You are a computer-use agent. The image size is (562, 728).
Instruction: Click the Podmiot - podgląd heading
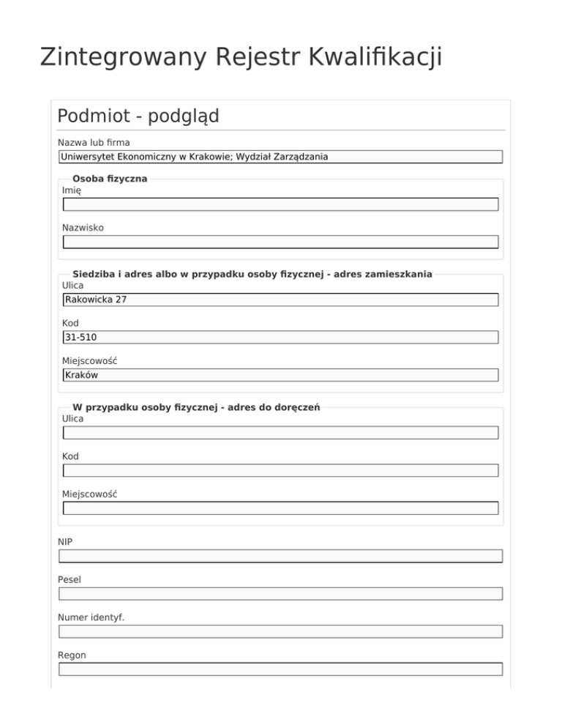pos(138,116)
